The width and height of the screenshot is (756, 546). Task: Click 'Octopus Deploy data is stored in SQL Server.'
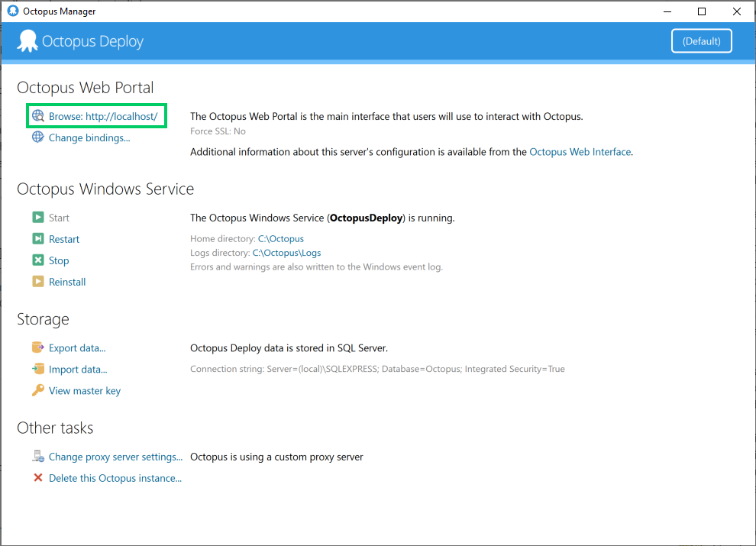tap(289, 348)
